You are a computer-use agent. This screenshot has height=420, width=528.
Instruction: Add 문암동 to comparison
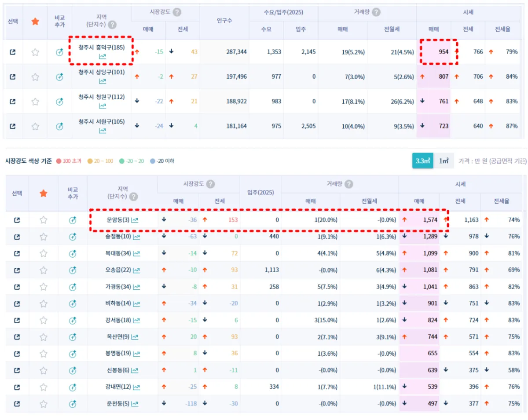(73, 220)
